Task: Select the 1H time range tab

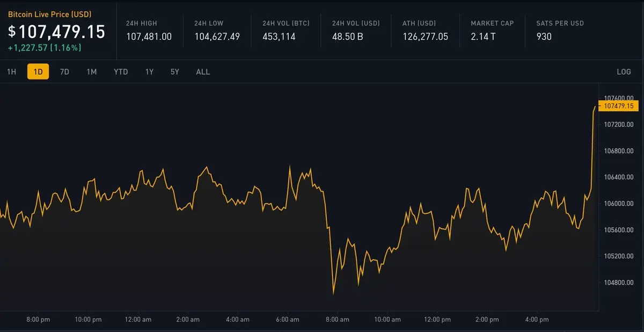Action: click(11, 71)
